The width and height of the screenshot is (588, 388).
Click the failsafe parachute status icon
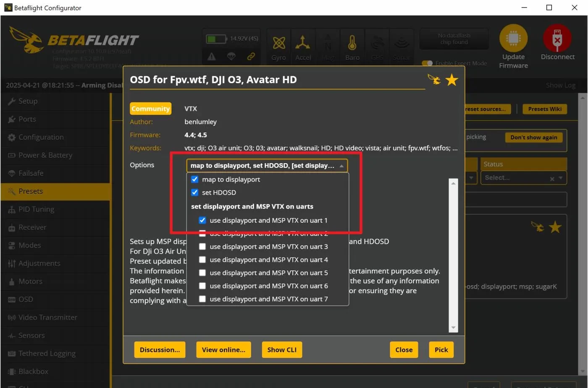point(231,56)
